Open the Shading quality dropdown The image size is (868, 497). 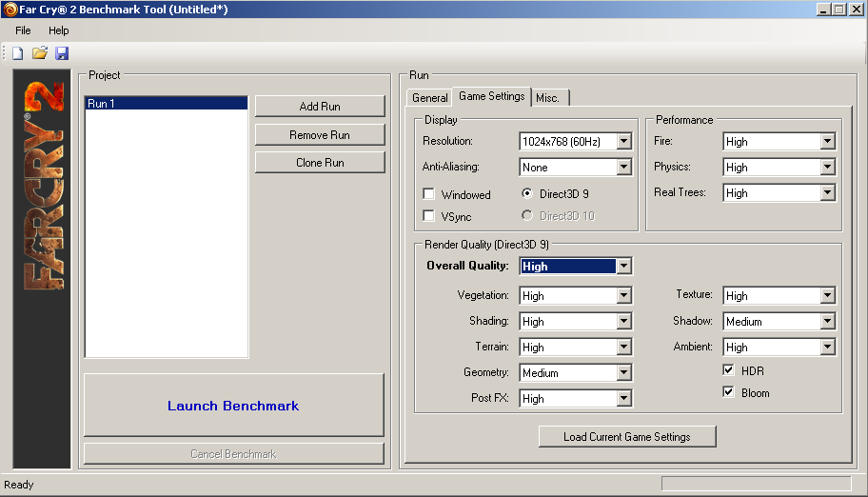coord(576,322)
